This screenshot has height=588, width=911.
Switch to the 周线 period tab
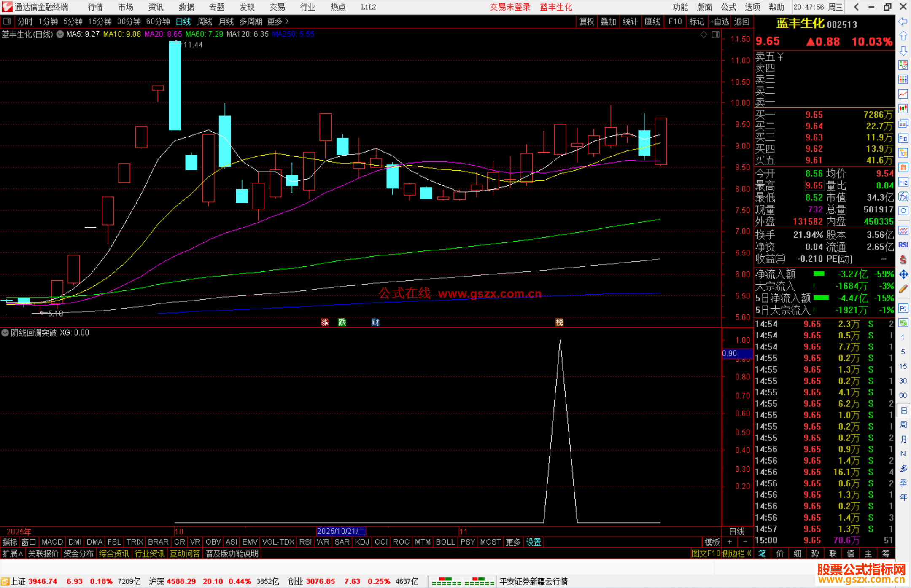tap(205, 21)
